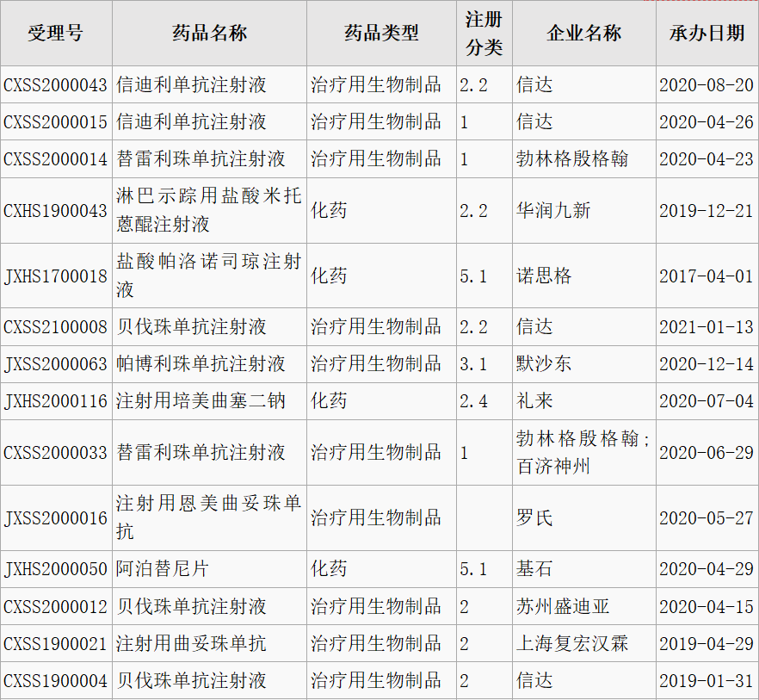Select the 受理号 column header
The image size is (759, 700).
[56, 33]
